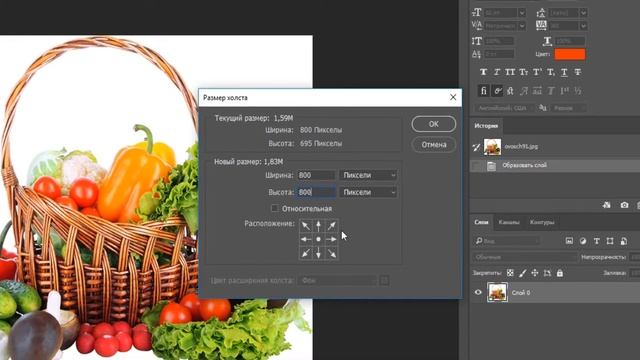Viewport: 640px width, 360px height.
Task: Click the Ширина input field
Action: coord(317,175)
